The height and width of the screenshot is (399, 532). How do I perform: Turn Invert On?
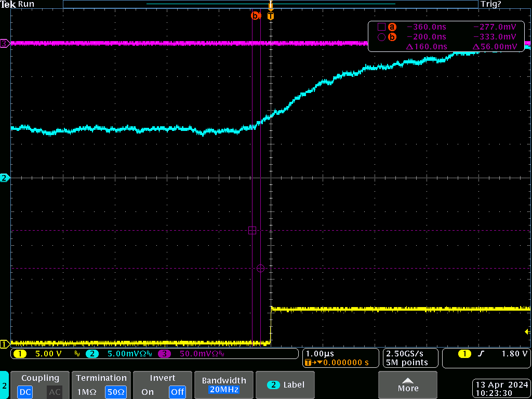pos(148,392)
